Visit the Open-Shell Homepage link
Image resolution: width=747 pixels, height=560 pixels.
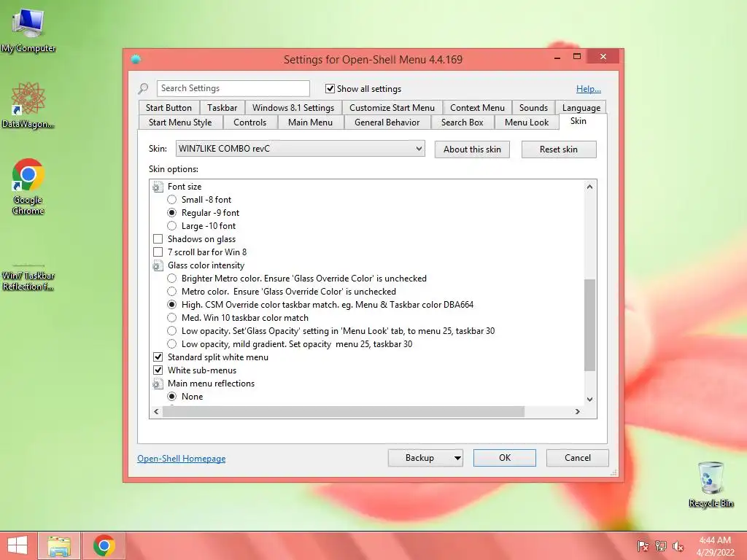coord(182,459)
